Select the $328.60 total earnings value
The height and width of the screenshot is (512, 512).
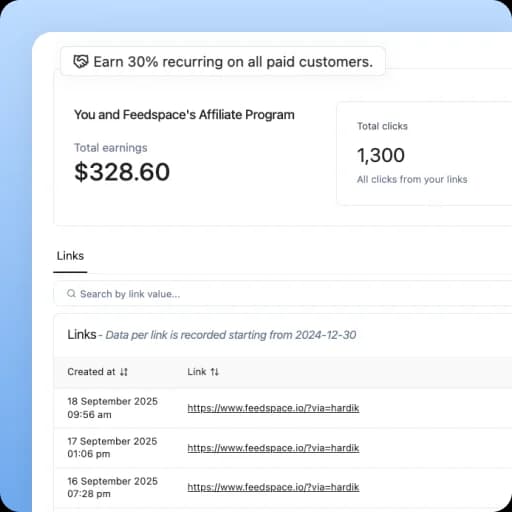pos(122,172)
